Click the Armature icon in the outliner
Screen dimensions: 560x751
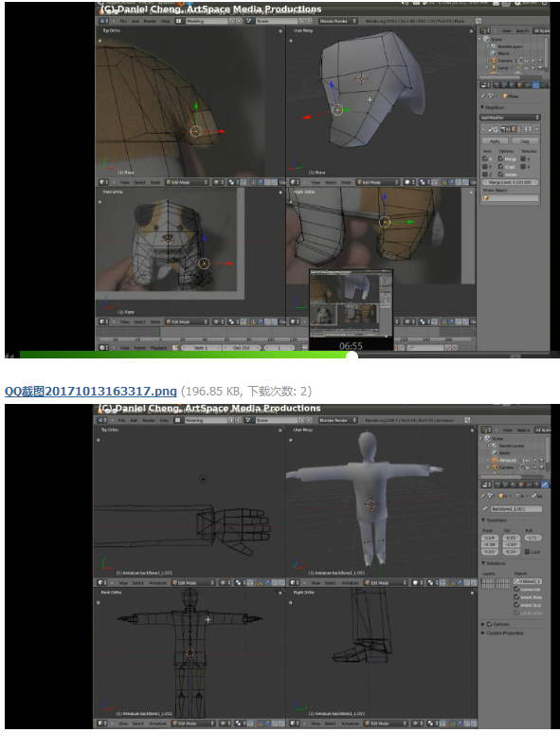coord(495,460)
